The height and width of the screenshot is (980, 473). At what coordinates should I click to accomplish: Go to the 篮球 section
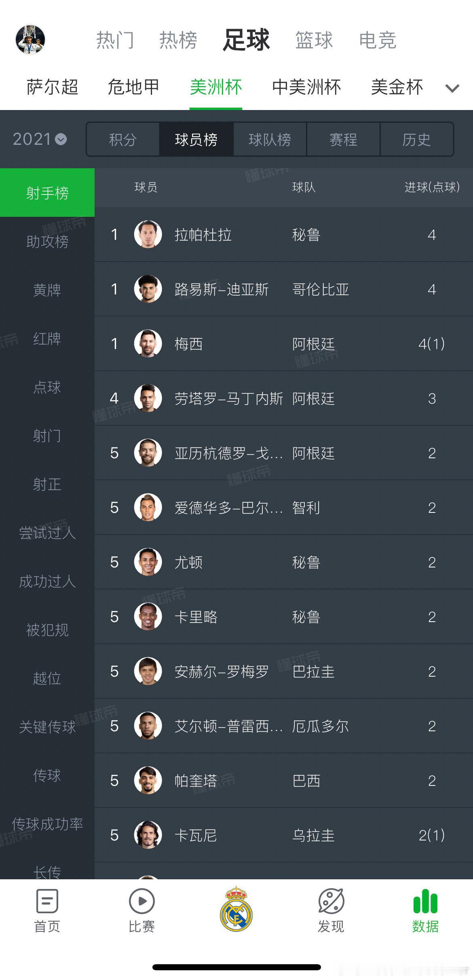pyautogui.click(x=314, y=40)
